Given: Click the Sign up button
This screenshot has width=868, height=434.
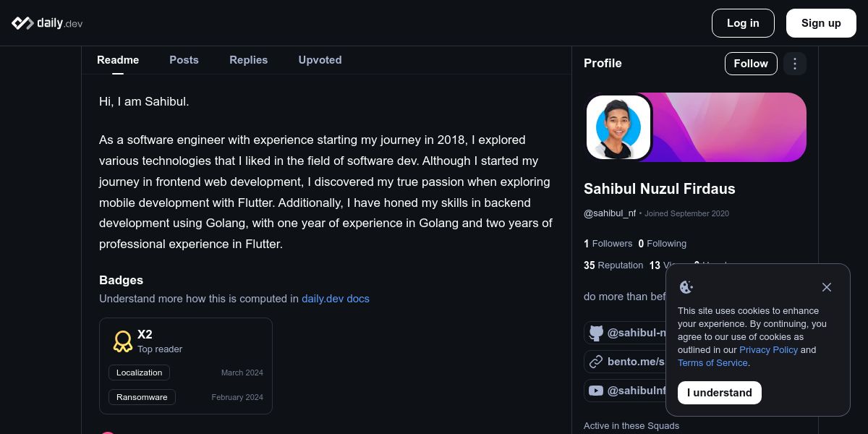Looking at the screenshot, I should pos(821,23).
